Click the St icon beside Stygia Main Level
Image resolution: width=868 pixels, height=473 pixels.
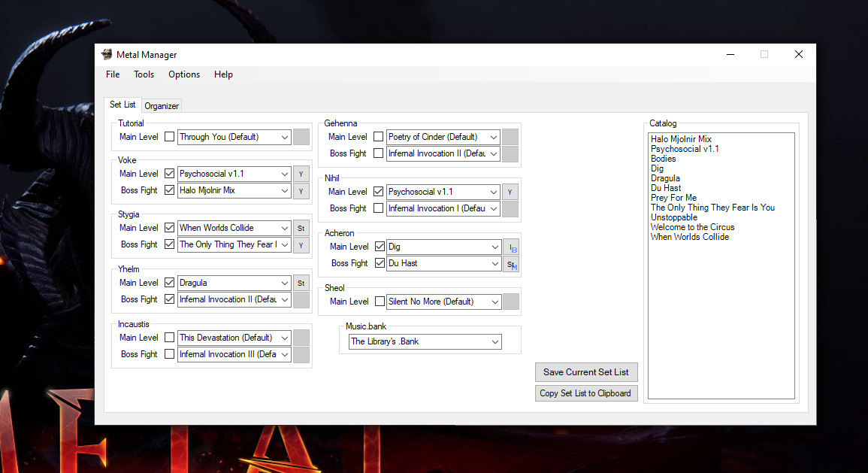pos(301,227)
